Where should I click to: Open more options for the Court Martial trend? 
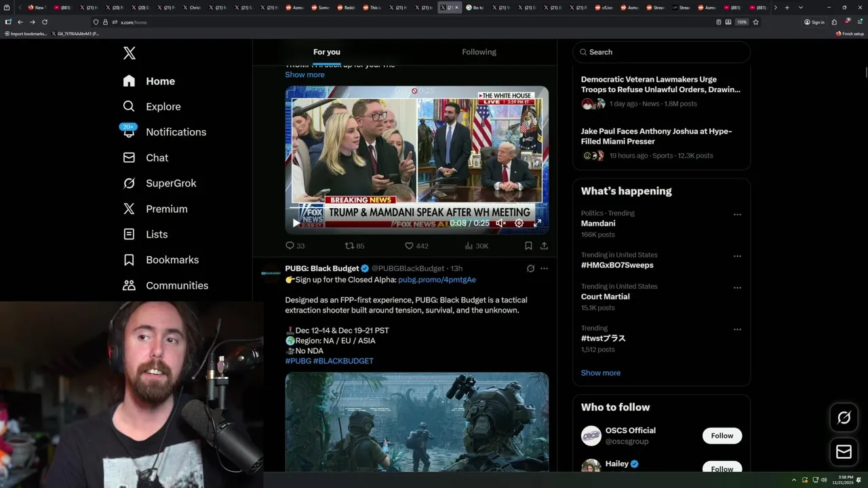[x=737, y=287]
